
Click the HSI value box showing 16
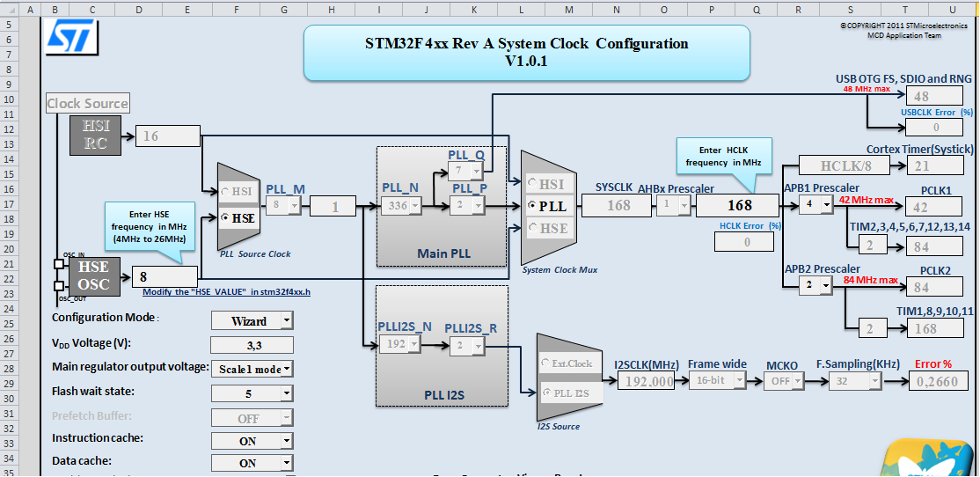tap(168, 136)
